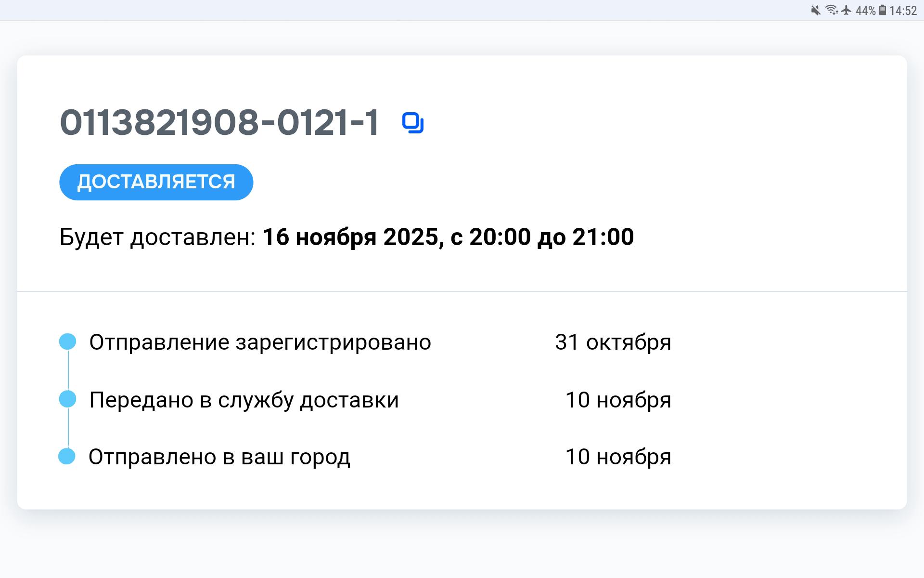Click the 14:52 clock in status bar

(903, 11)
